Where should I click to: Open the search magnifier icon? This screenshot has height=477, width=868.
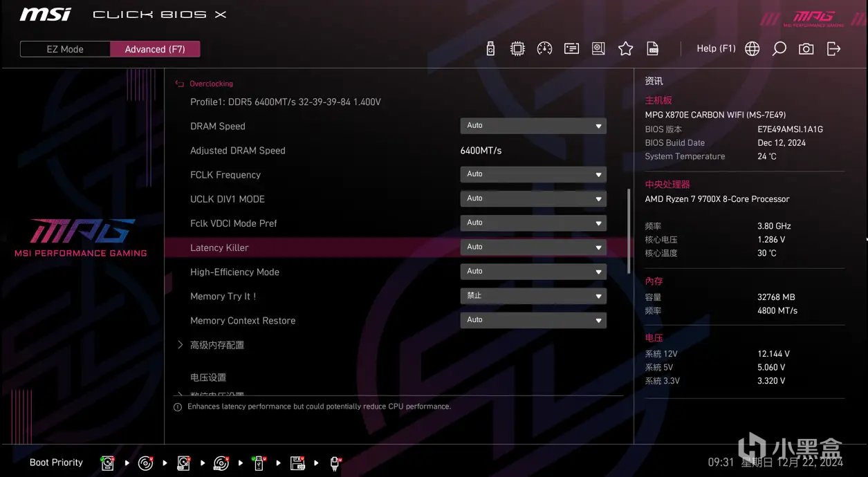(x=779, y=48)
